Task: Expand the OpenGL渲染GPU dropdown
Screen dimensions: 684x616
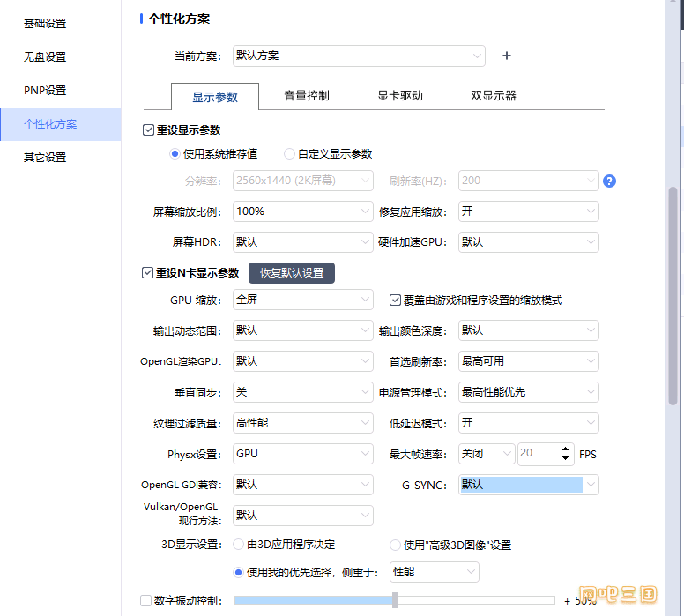Action: pos(303,361)
